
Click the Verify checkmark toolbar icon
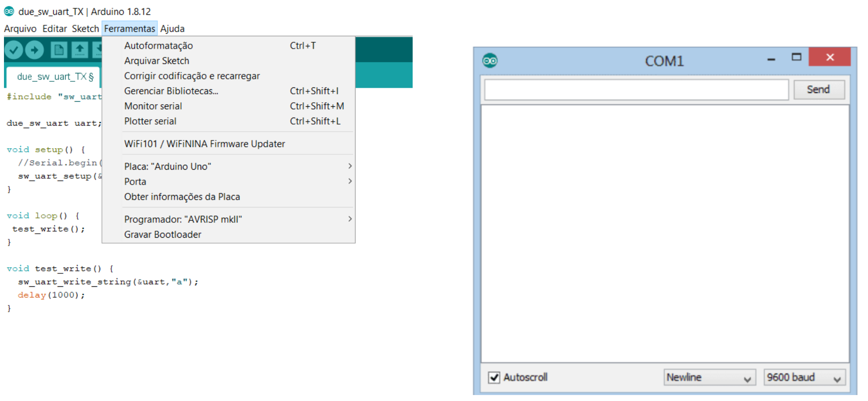(x=14, y=50)
